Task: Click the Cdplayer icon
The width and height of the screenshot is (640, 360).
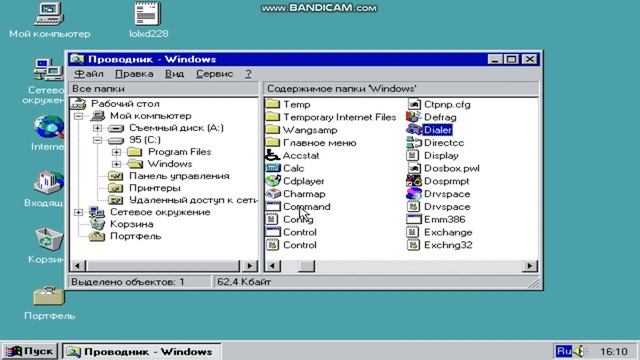Action: 272,181
